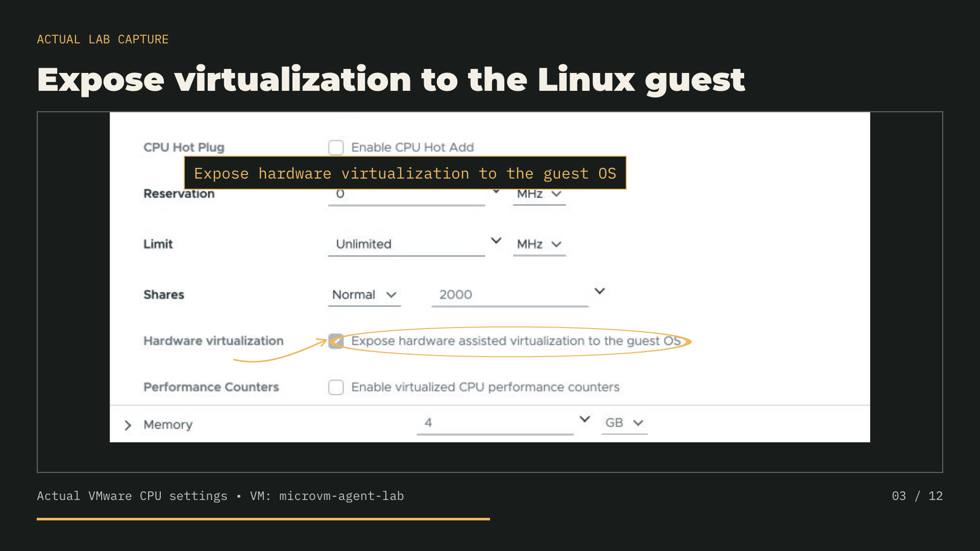The height and width of the screenshot is (551, 980).
Task: Click the Reservation label
Action: click(x=179, y=194)
